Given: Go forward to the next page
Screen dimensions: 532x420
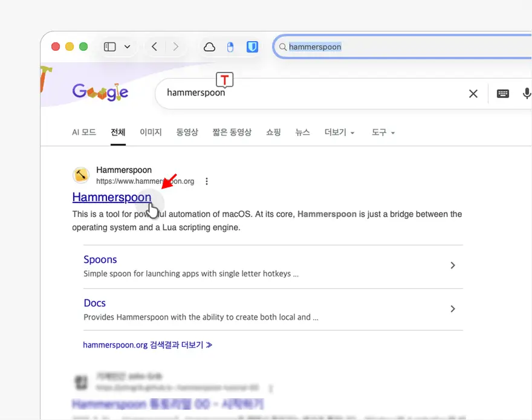Looking at the screenshot, I should point(175,47).
